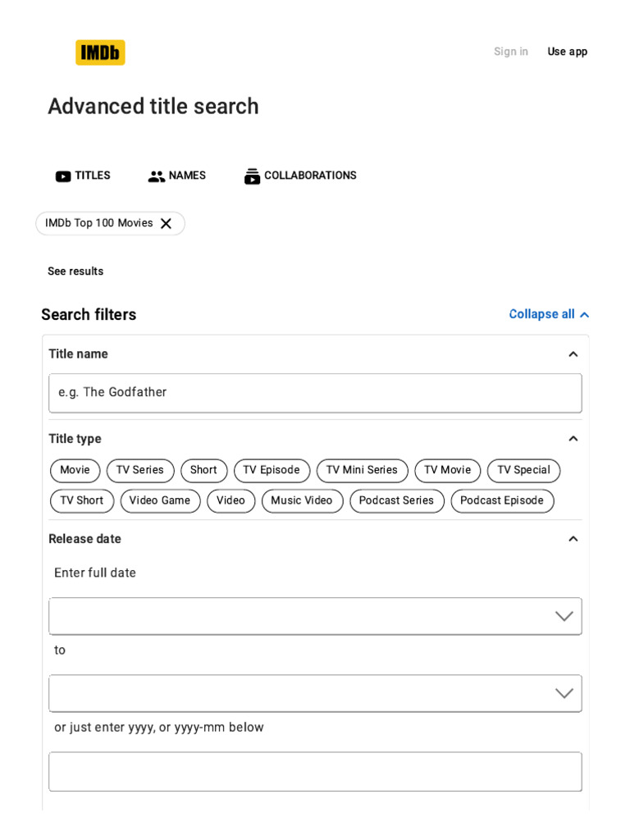Screen dimensions: 630x840
Task: Click the Title name text field
Action: tap(315, 393)
